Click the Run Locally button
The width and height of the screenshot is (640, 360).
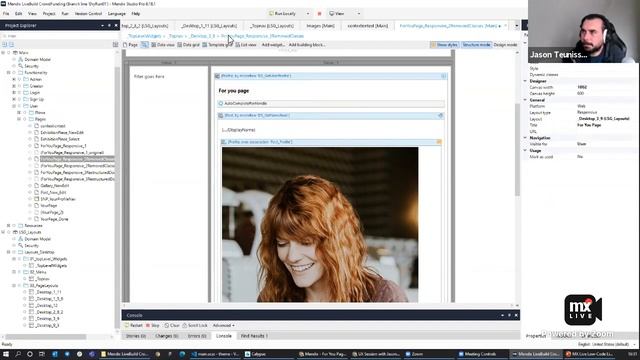282,13
